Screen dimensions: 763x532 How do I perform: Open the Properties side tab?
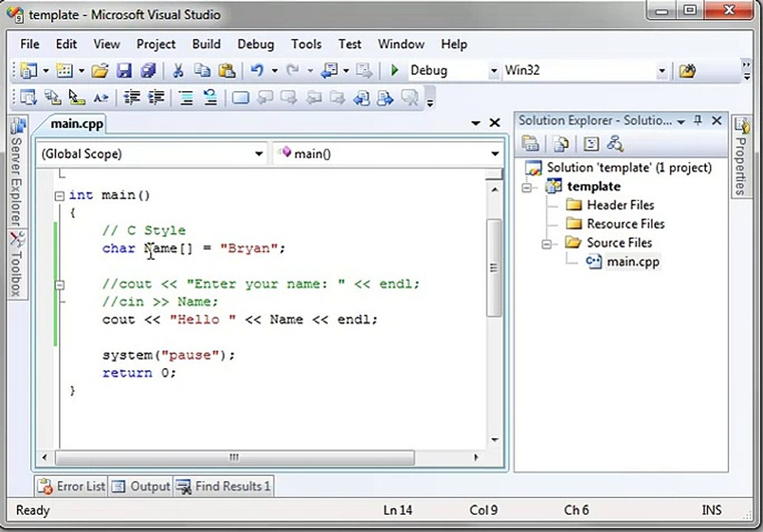(x=741, y=156)
